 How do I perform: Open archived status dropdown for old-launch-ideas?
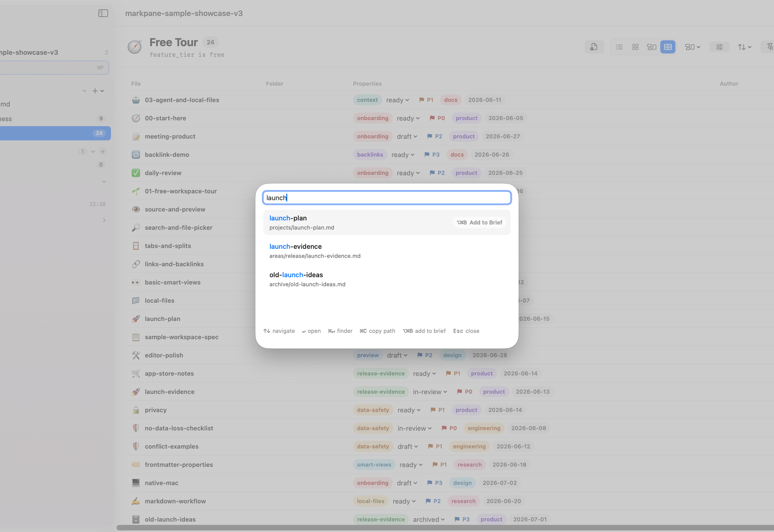429,520
